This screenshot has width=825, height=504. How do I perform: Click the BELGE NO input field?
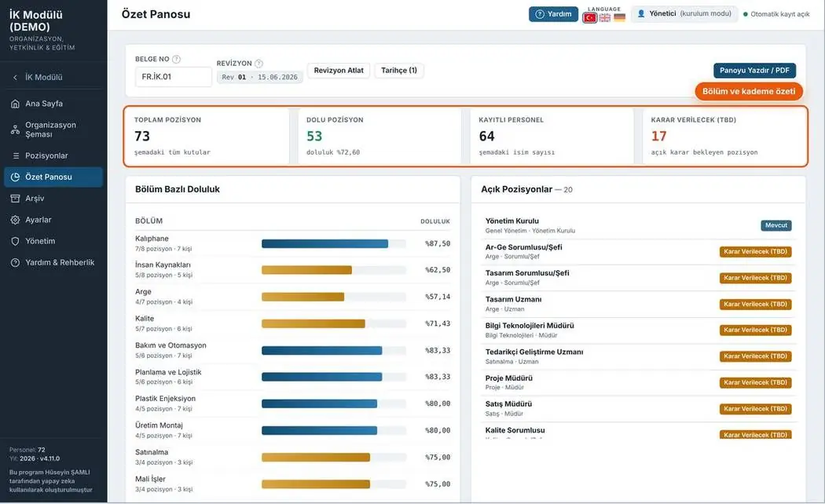(173, 77)
